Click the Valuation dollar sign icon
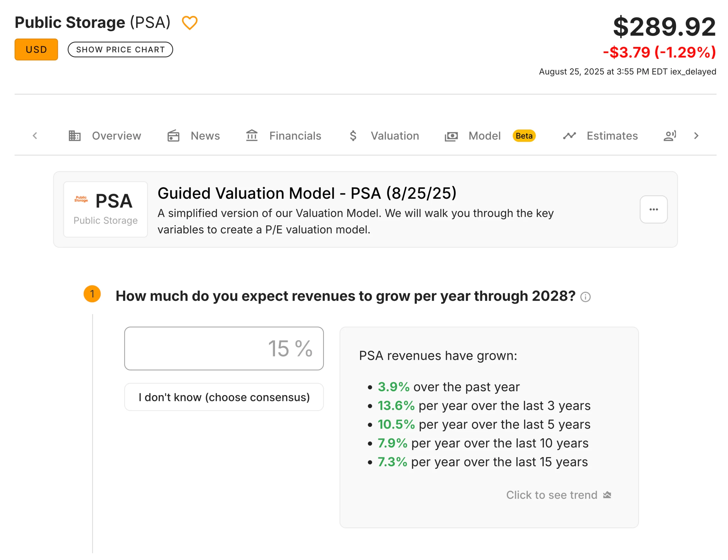The height and width of the screenshot is (560, 728). tap(353, 136)
